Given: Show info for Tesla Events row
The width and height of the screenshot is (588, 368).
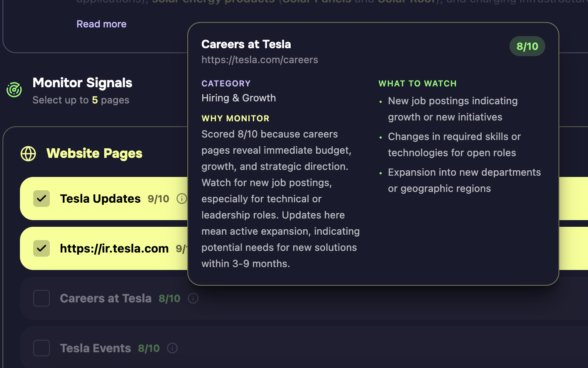Looking at the screenshot, I should [x=172, y=348].
